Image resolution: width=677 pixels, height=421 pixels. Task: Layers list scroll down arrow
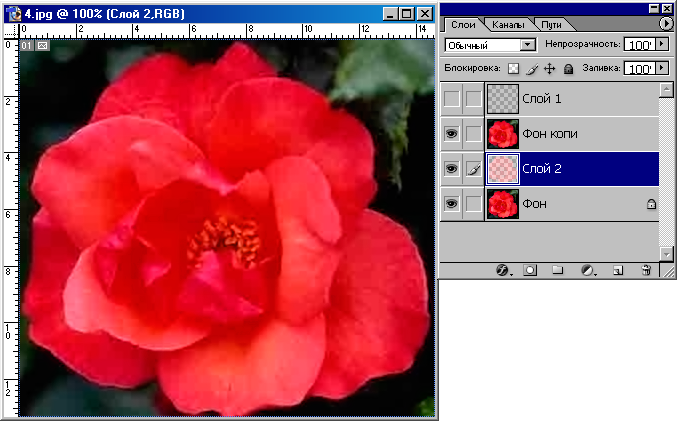click(666, 254)
